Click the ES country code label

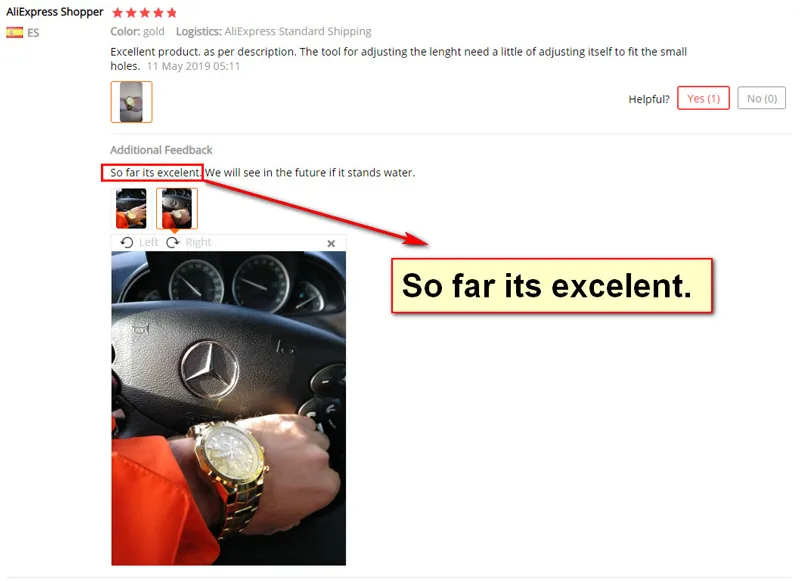click(33, 33)
